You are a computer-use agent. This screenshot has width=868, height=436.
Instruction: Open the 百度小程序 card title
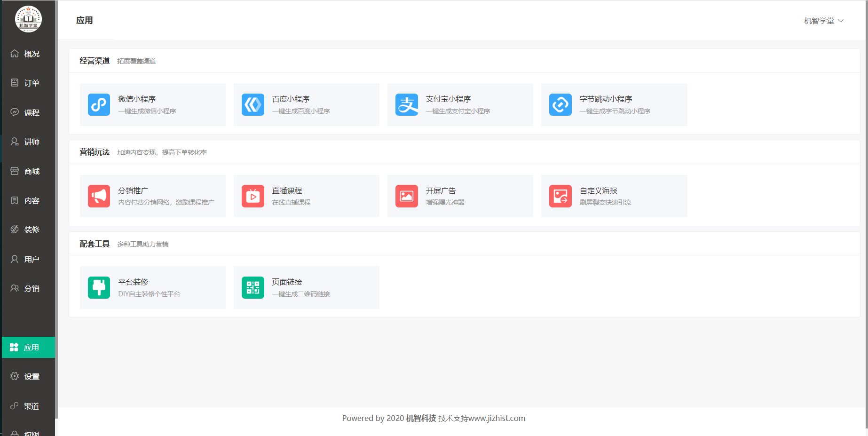pyautogui.click(x=291, y=99)
